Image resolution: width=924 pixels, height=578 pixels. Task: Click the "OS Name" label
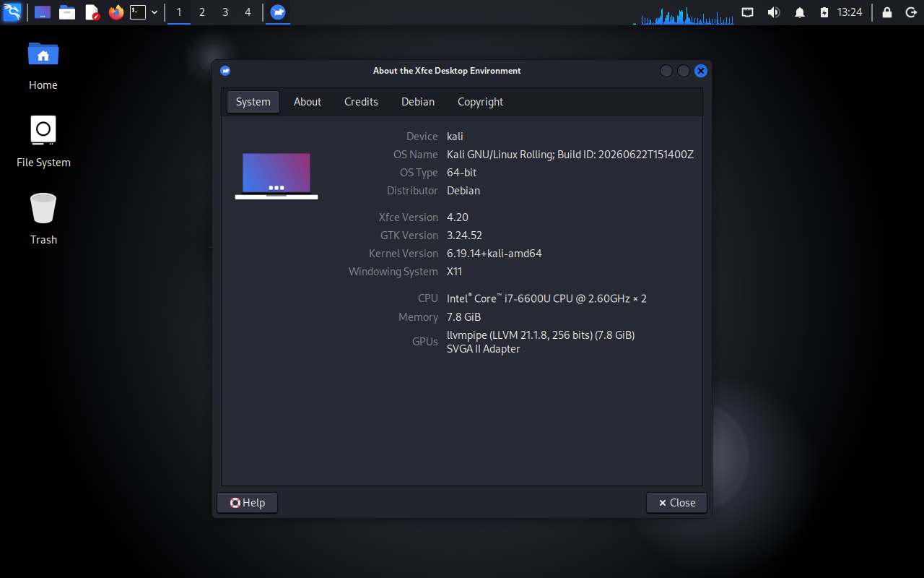point(416,155)
